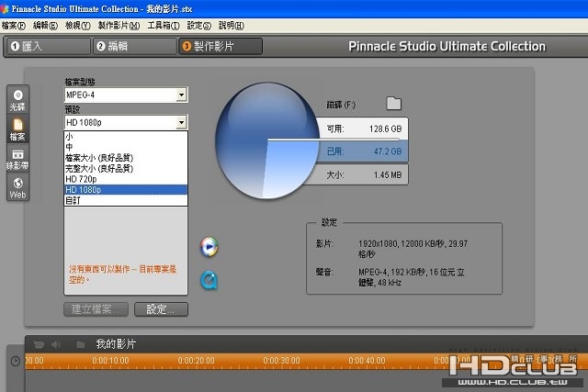Click the 磁碟 (F:) drive label
Screen dimensions: 588x392
(x=341, y=105)
